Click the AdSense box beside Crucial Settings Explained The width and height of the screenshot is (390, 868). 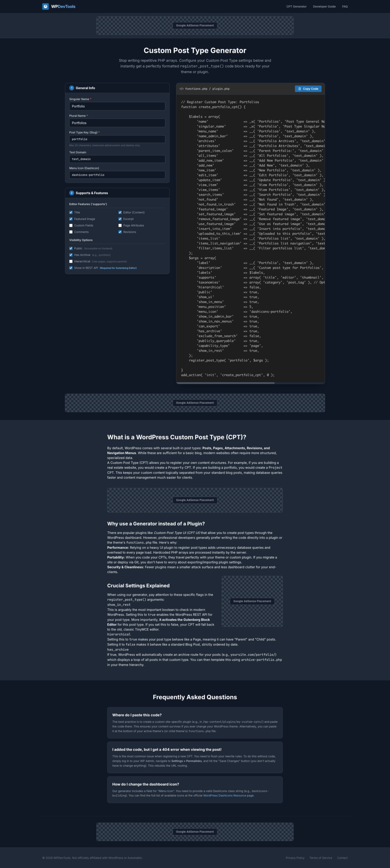pyautogui.click(x=252, y=601)
